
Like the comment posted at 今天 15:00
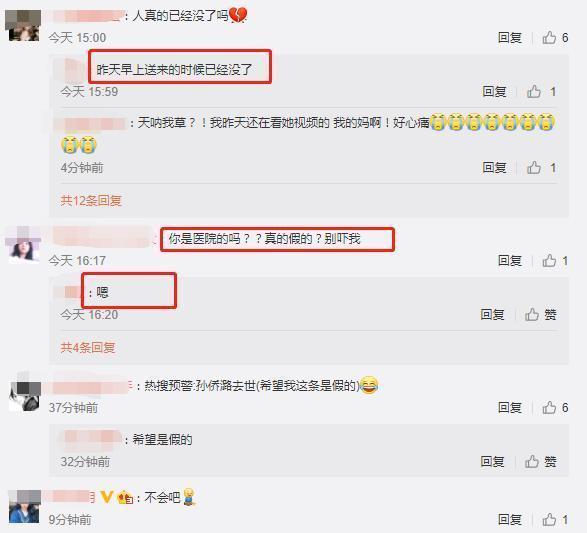tap(555, 37)
